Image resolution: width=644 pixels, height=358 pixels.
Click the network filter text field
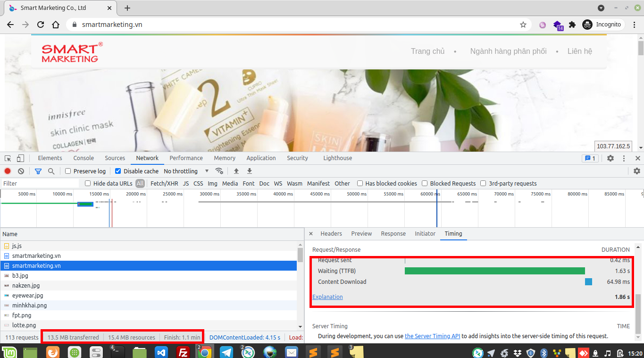40,183
